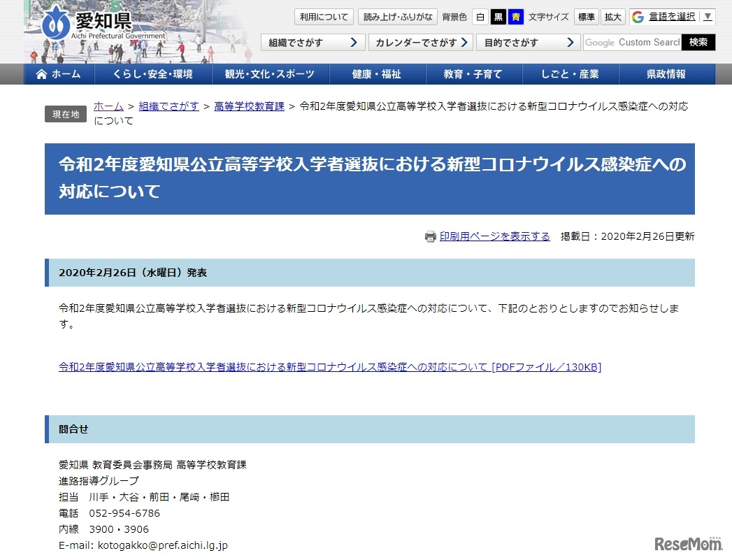Image resolution: width=732 pixels, height=560 pixels.
Task: Expand the 組織でさがす search option
Action: coord(311,42)
